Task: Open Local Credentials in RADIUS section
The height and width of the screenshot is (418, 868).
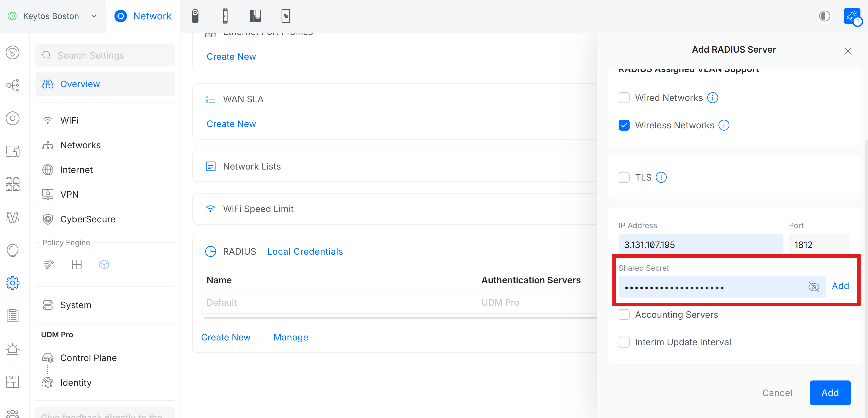Action: [x=305, y=251]
